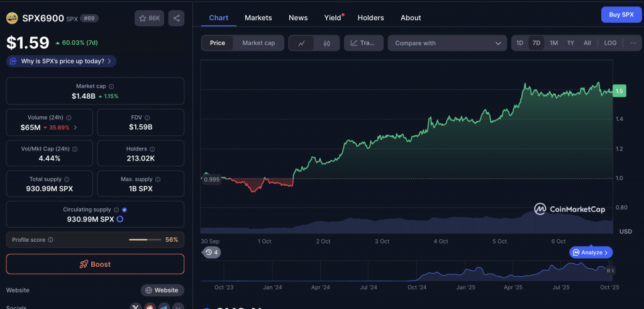Switch to the candlestick chart icon
The width and height of the screenshot is (644, 309).
click(326, 43)
